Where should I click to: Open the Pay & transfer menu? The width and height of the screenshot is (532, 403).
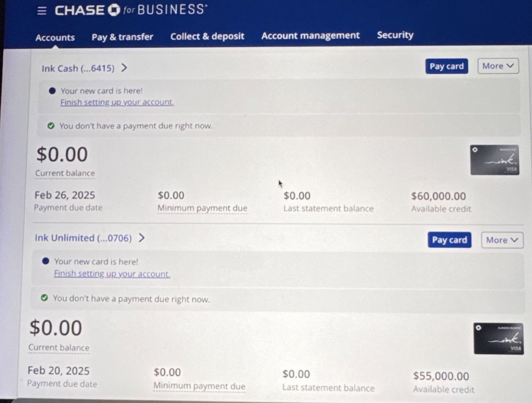122,37
